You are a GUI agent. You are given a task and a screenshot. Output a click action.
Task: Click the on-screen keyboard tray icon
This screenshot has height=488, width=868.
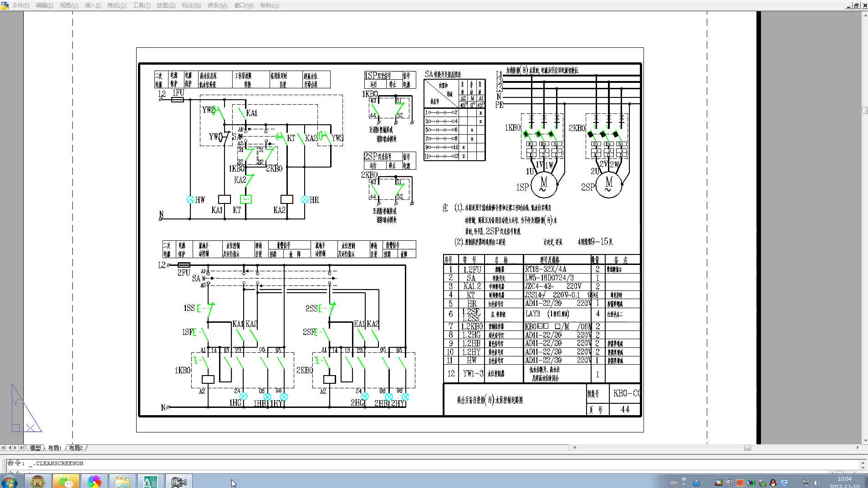[x=674, y=483]
